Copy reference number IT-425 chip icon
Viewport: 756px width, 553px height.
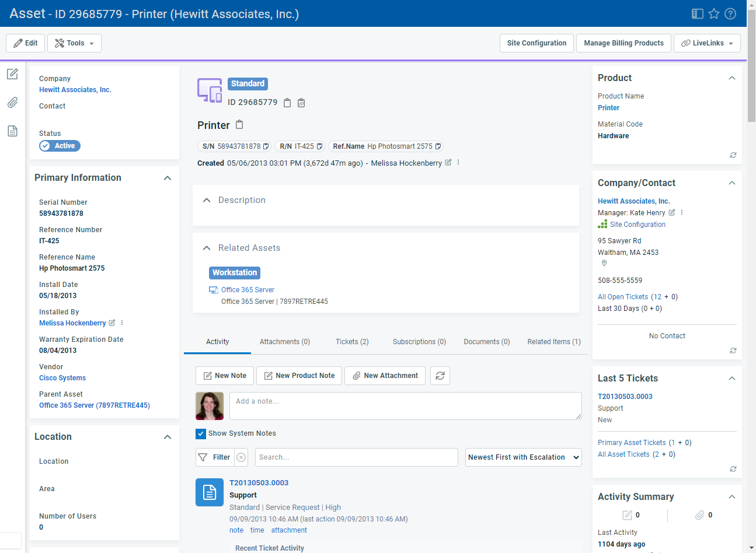319,146
